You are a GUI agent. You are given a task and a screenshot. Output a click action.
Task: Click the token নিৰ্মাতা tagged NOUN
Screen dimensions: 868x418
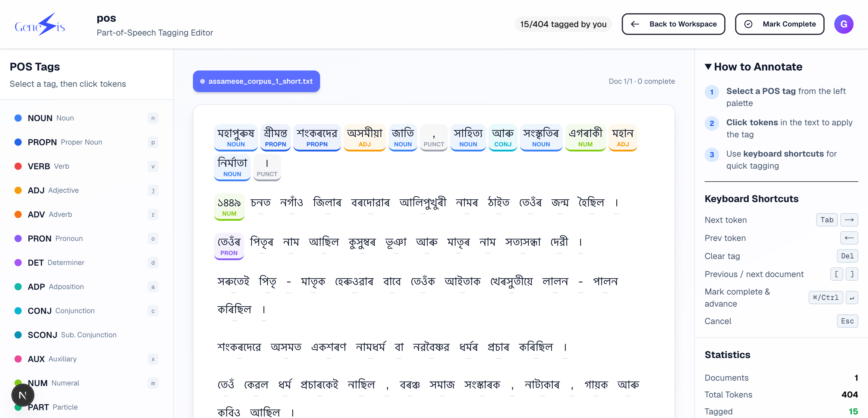pyautogui.click(x=232, y=167)
